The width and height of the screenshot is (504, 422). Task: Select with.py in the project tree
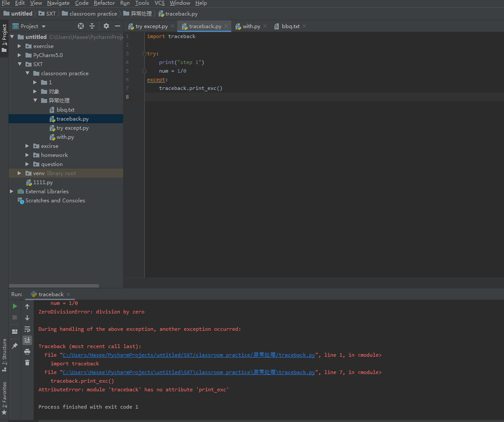[66, 137]
